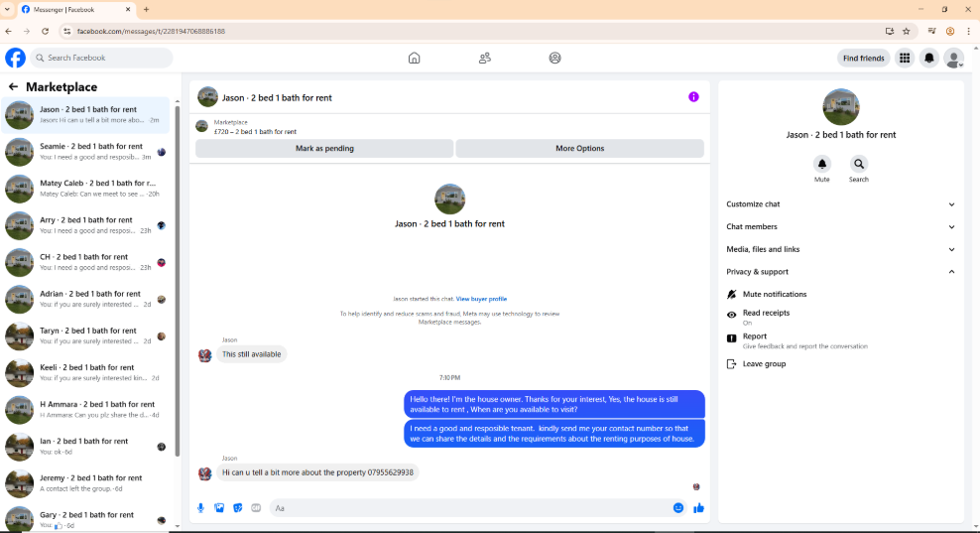Reload the page in the browser
Viewport: 980px width, 533px height.
(45, 32)
